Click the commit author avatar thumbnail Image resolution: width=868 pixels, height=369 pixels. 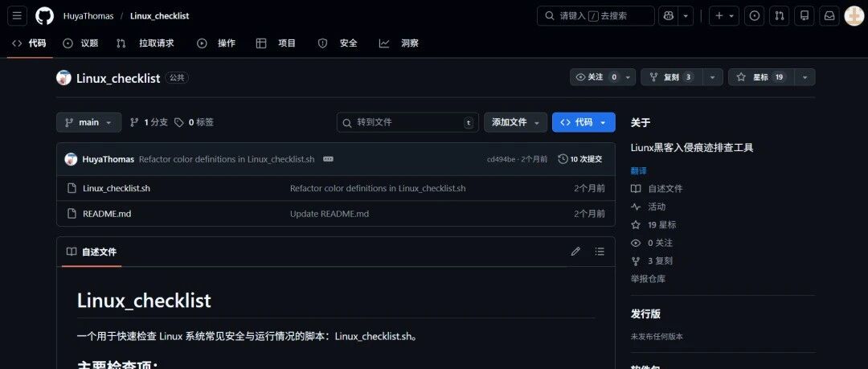tap(71, 159)
